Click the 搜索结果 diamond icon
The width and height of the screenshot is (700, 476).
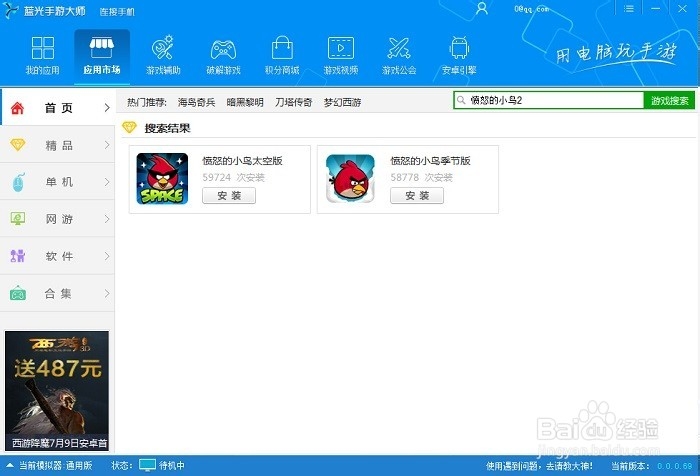(x=129, y=128)
